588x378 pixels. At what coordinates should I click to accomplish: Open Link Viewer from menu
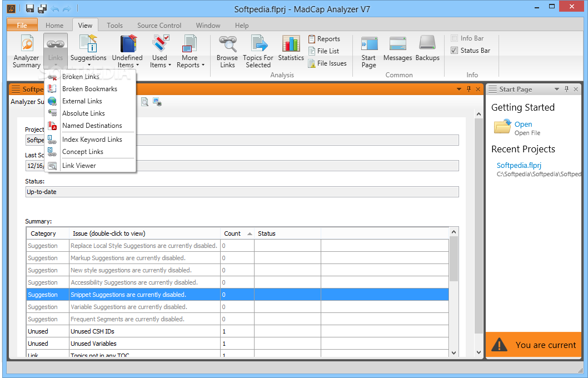point(90,166)
